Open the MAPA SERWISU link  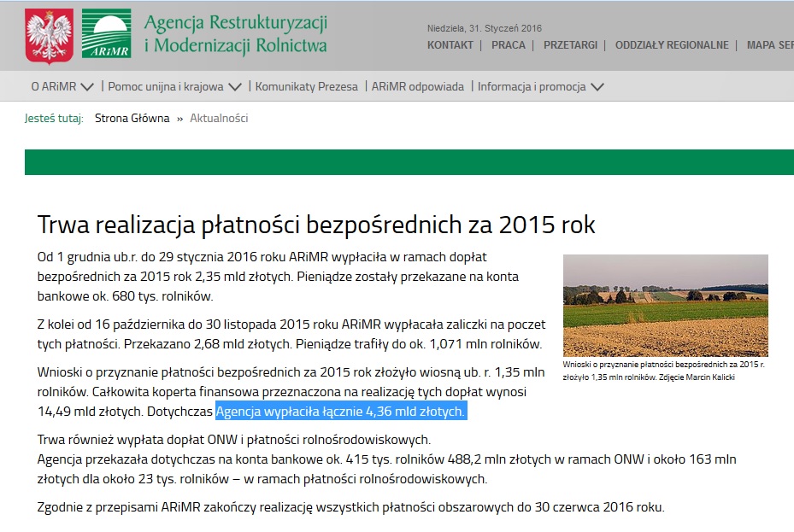[770, 45]
